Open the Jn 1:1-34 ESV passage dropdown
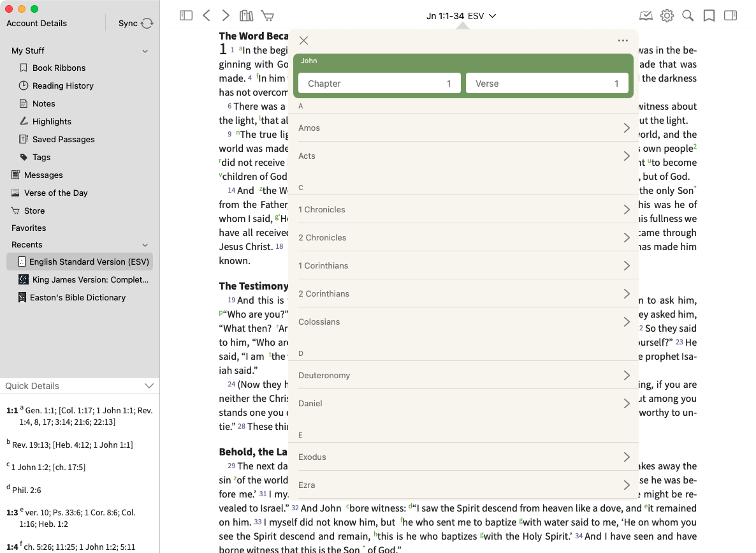This screenshot has width=756, height=553. [461, 15]
